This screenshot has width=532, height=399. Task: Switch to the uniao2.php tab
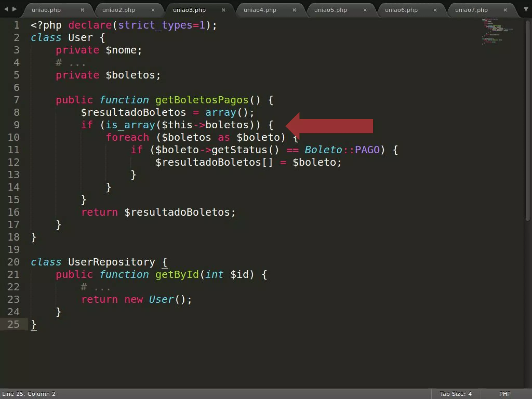click(x=118, y=10)
